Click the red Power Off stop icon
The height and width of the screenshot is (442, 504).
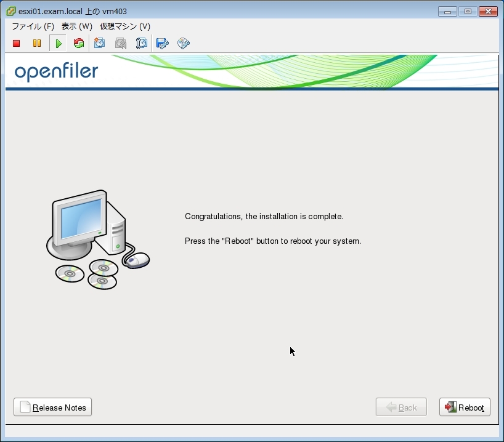click(x=17, y=43)
